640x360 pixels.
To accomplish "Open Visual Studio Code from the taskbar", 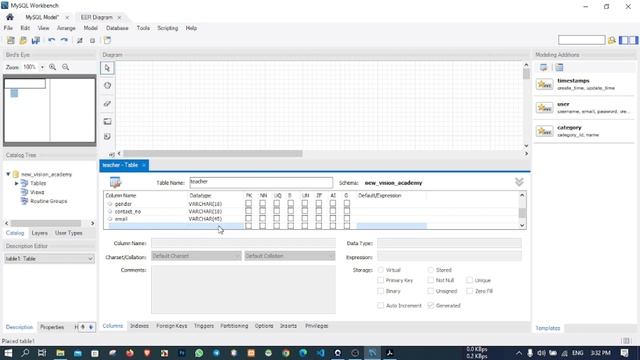I will (x=320, y=353).
